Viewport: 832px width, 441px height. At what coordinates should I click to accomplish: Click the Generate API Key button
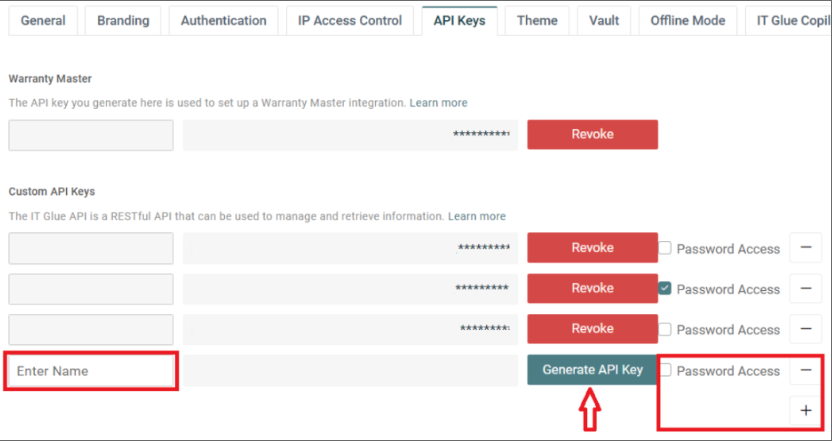(592, 369)
